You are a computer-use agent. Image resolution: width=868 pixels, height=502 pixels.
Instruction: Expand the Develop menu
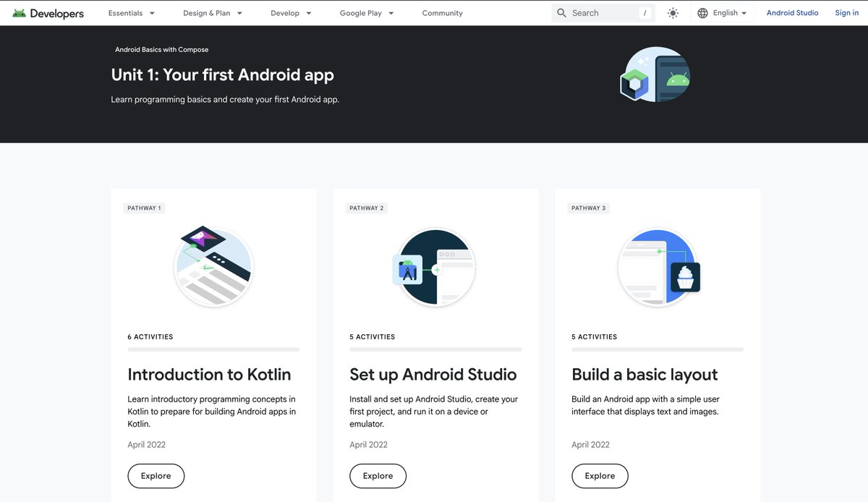292,13
